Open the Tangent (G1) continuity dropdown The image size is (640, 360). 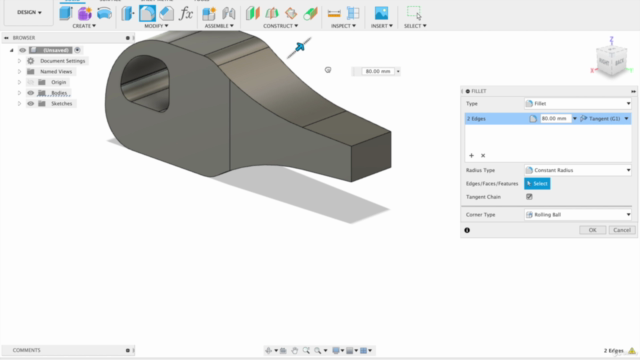(x=604, y=119)
